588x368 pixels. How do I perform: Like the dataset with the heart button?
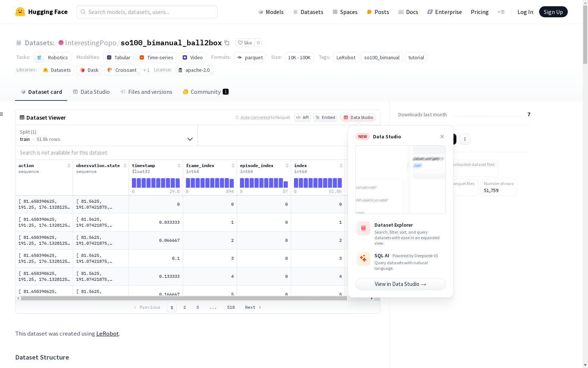pos(245,43)
